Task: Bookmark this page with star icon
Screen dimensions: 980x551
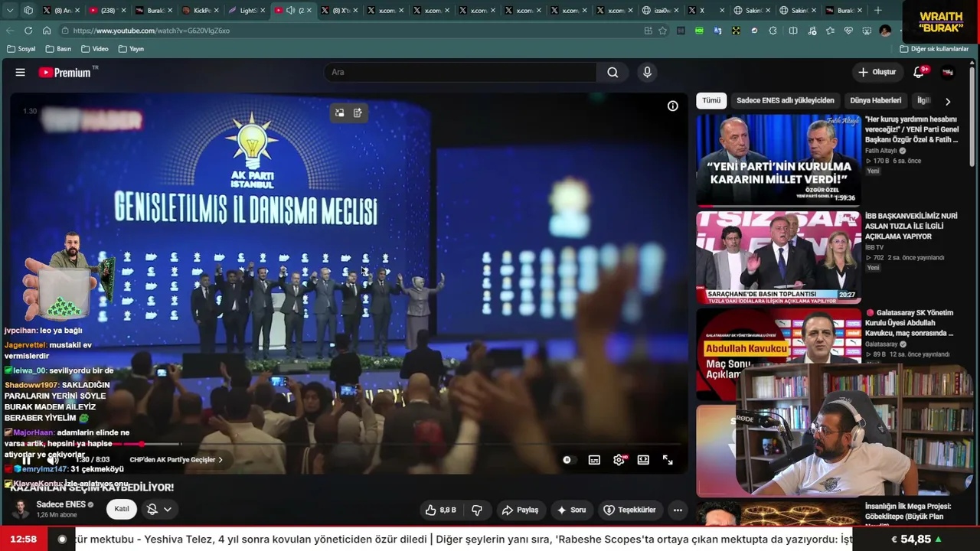Action: click(x=662, y=31)
